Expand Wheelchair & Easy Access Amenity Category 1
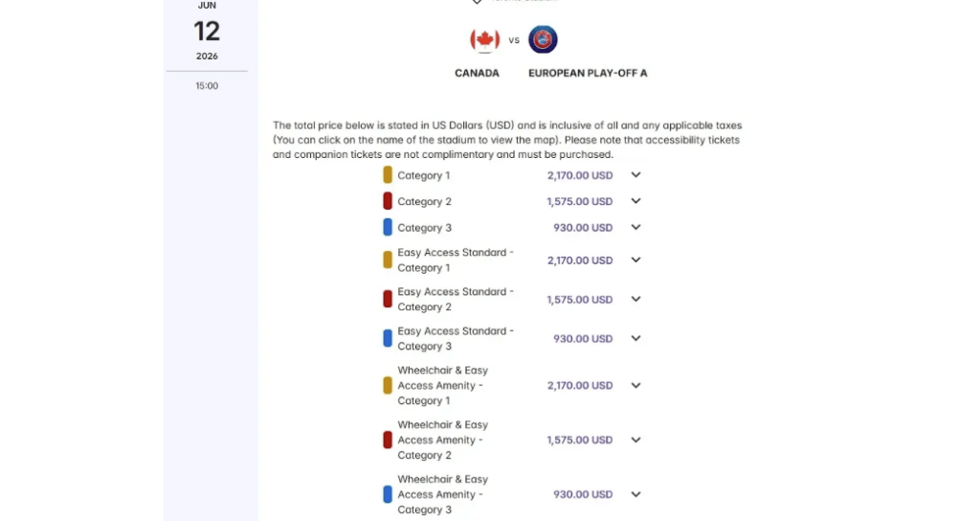This screenshot has width=980, height=521. pyautogui.click(x=635, y=385)
